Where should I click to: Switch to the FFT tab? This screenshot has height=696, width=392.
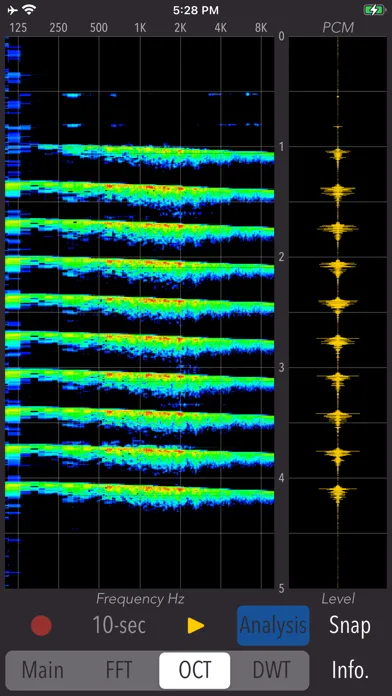click(119, 670)
